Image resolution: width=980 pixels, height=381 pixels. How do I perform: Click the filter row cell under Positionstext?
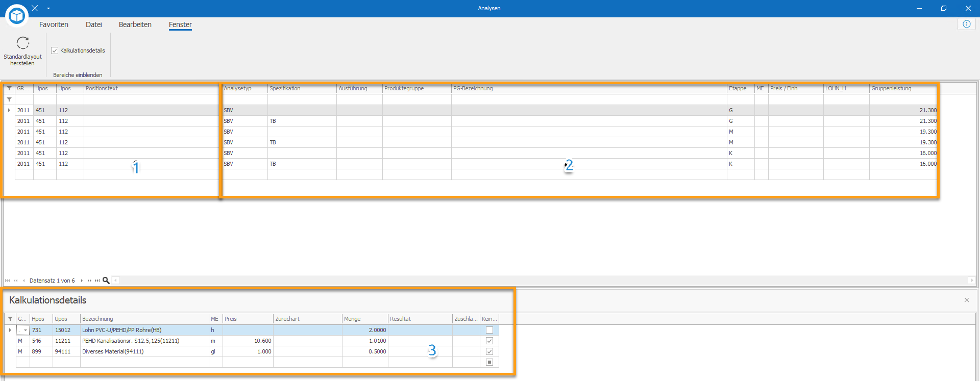152,99
